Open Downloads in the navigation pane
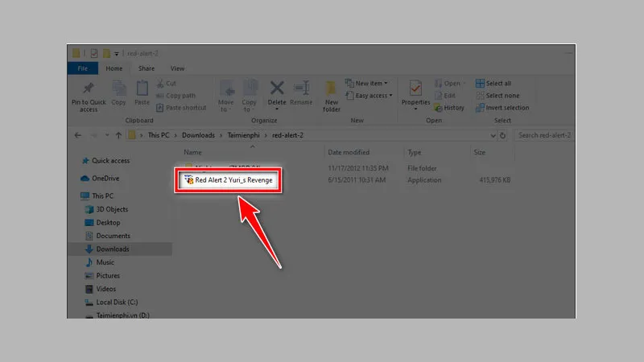This screenshot has height=362, width=644. 112,249
